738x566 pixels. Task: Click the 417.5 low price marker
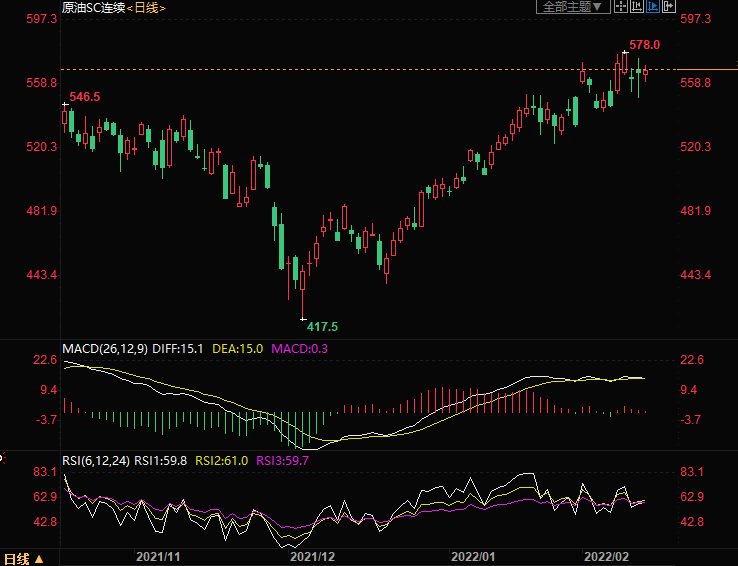pos(322,327)
